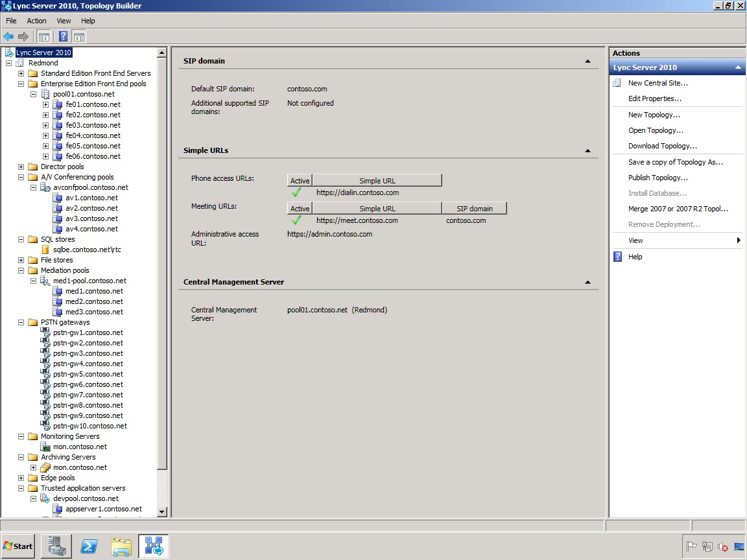The height and width of the screenshot is (560, 747).
Task: Open the File menu
Action: coord(11,21)
